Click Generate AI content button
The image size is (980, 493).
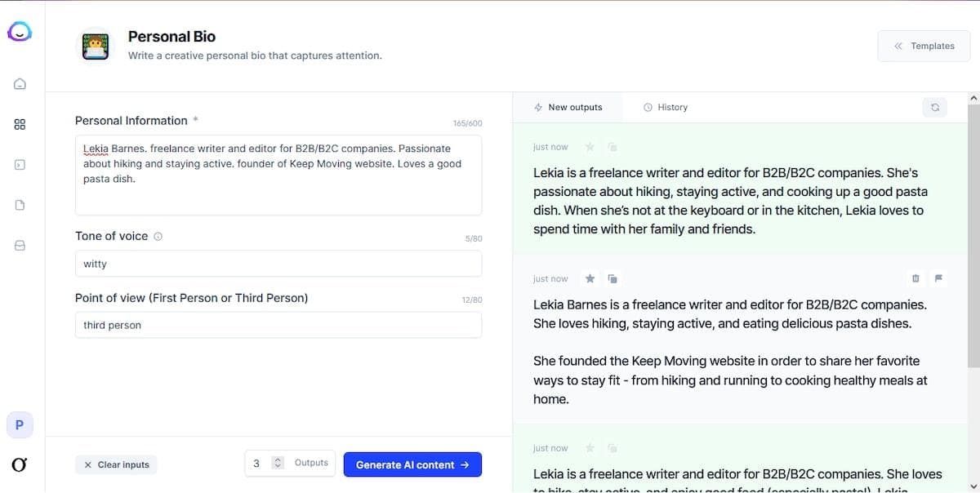[x=412, y=464]
